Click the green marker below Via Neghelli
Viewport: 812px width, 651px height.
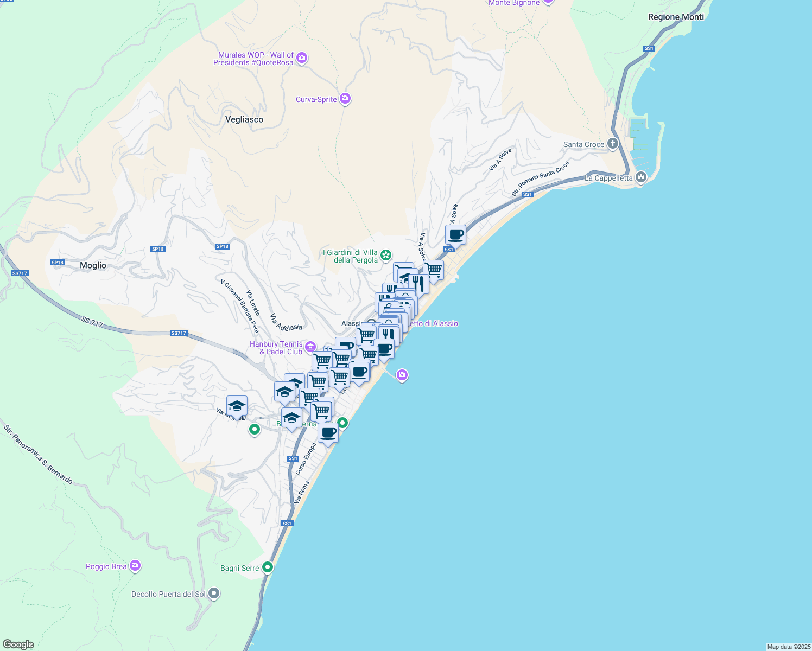click(254, 430)
